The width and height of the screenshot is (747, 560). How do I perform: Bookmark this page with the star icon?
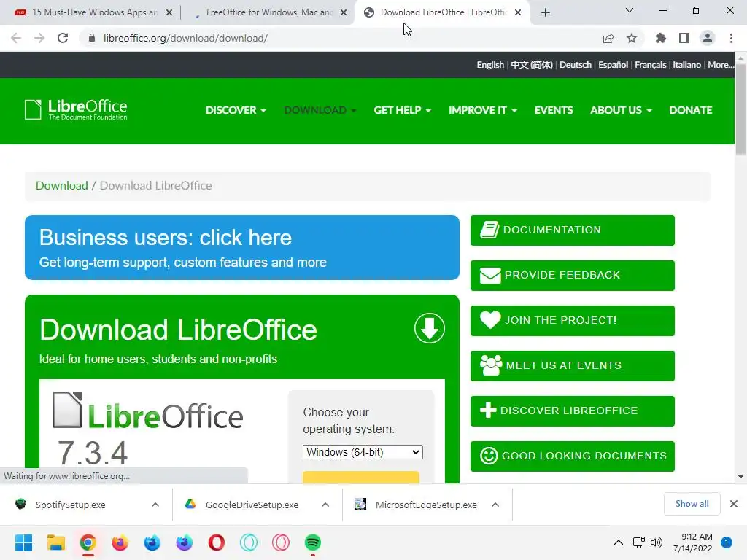[632, 38]
